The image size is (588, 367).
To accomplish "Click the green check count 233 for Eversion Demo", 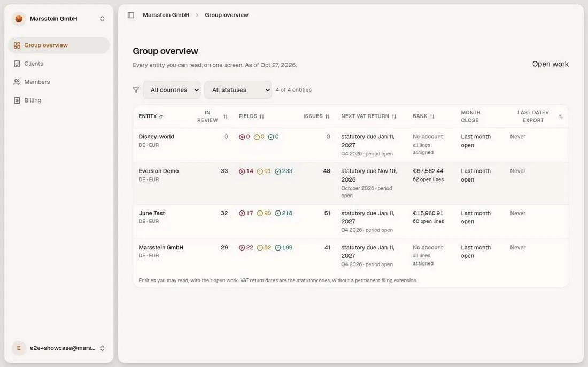I will click(283, 171).
